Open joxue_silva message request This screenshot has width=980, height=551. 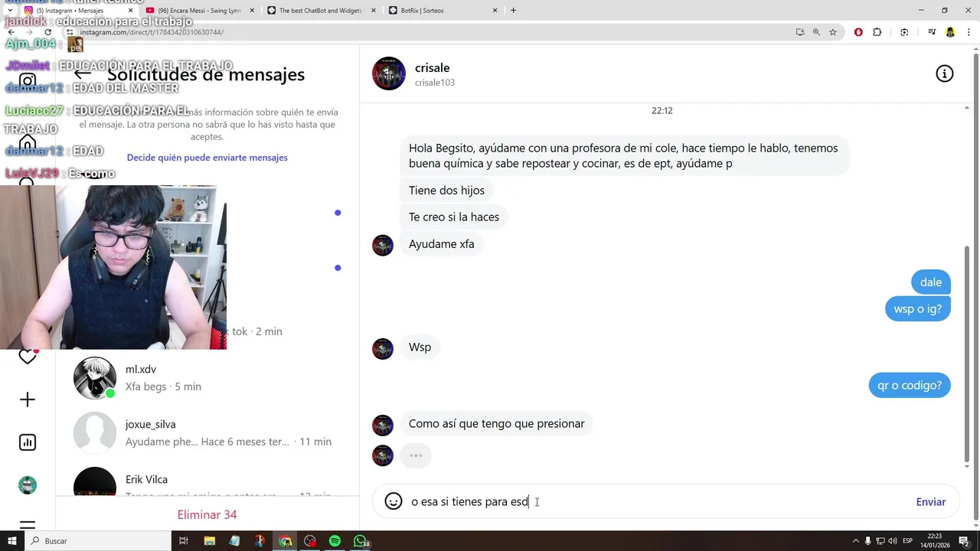[207, 433]
